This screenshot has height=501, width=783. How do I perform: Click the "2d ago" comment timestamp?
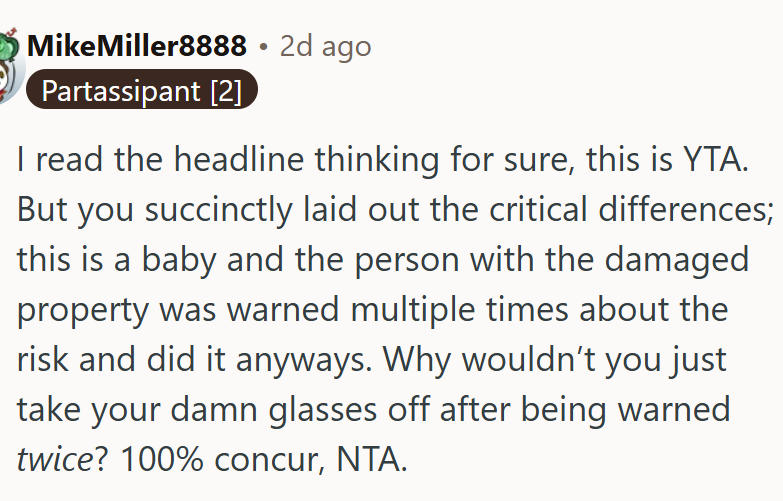pos(325,46)
